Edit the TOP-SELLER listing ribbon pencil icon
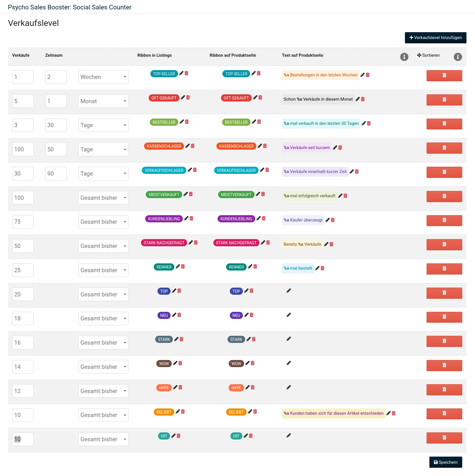The image size is (475, 476). pyautogui.click(x=181, y=73)
